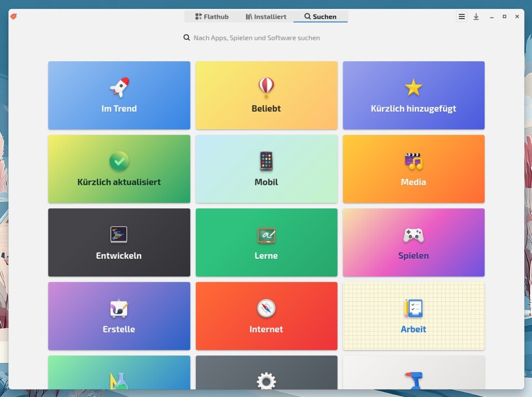
Task: Click the gear icon category tile
Action: [266, 379]
